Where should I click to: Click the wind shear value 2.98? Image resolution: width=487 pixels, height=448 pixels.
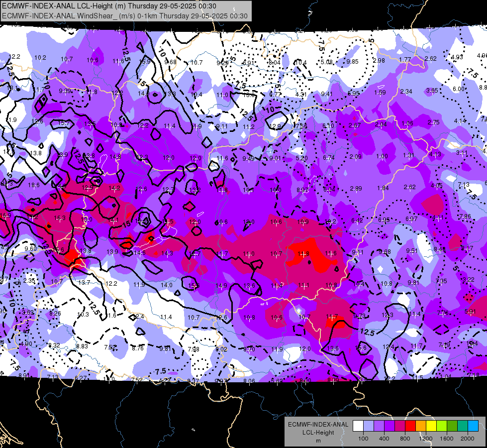click(379, 60)
